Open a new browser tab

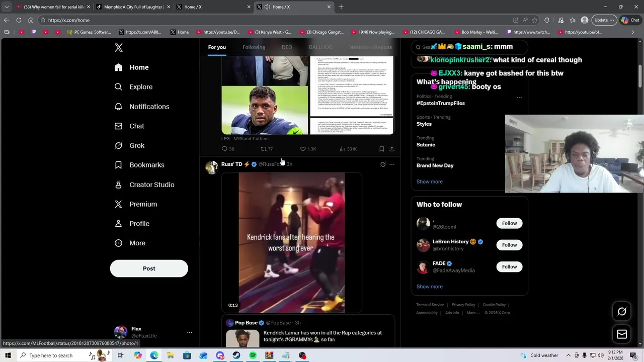point(341,7)
